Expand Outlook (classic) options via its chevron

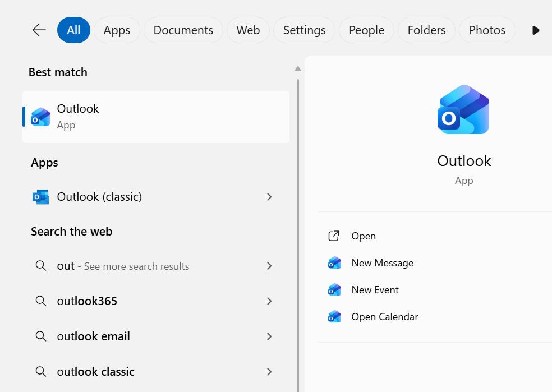pos(269,197)
